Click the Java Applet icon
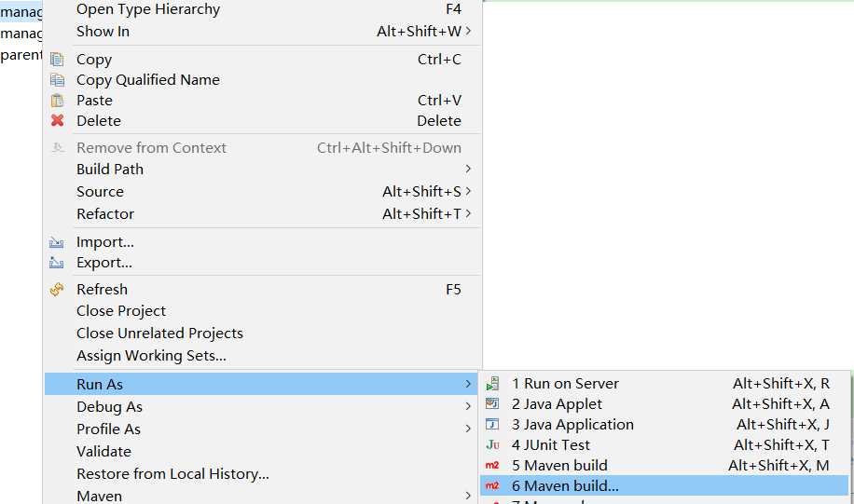Screen dimensions: 854x504 pos(492,404)
